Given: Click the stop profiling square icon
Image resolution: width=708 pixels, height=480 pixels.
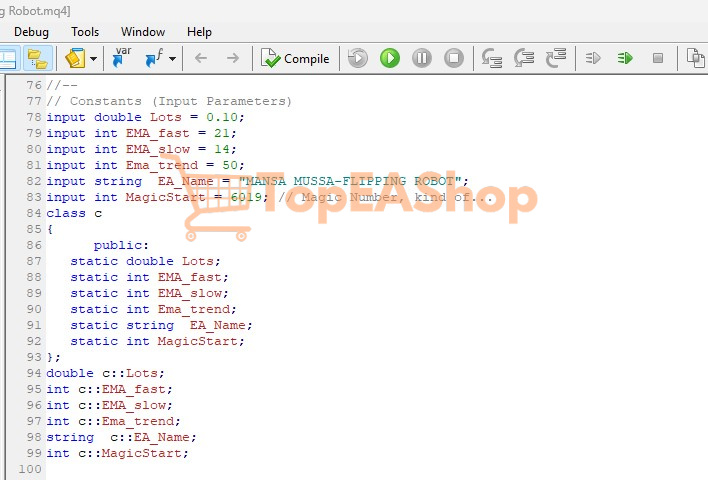Looking at the screenshot, I should click(x=658, y=58).
